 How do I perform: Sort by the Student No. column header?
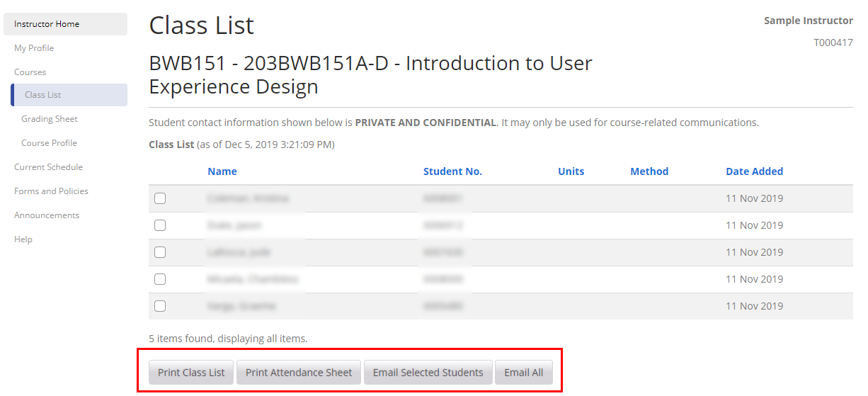tap(452, 171)
